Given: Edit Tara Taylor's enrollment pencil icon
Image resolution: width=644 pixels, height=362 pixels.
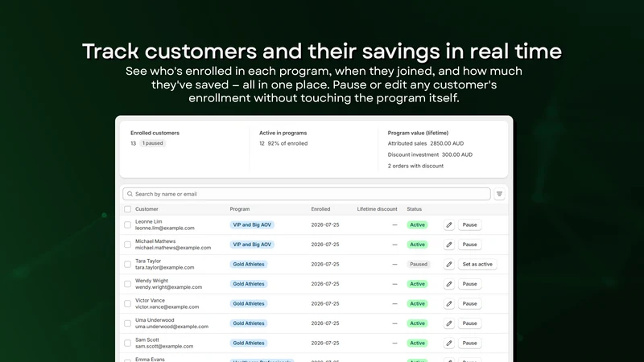Looking at the screenshot, I should click(x=449, y=265).
